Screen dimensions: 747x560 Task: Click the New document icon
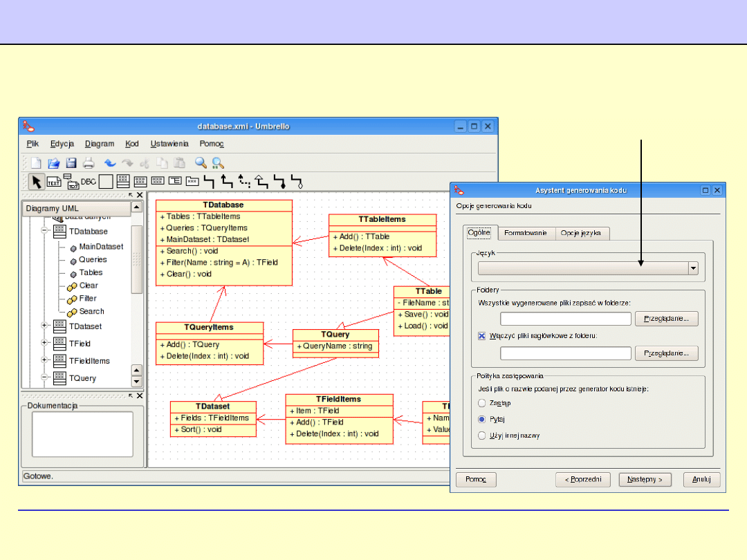pos(36,163)
